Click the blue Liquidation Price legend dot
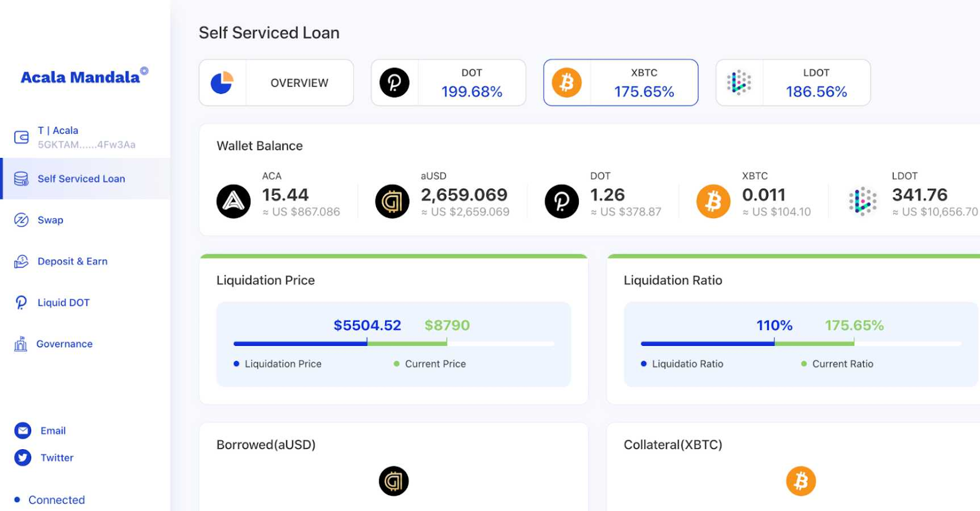Image resolution: width=980 pixels, height=511 pixels. coord(236,364)
